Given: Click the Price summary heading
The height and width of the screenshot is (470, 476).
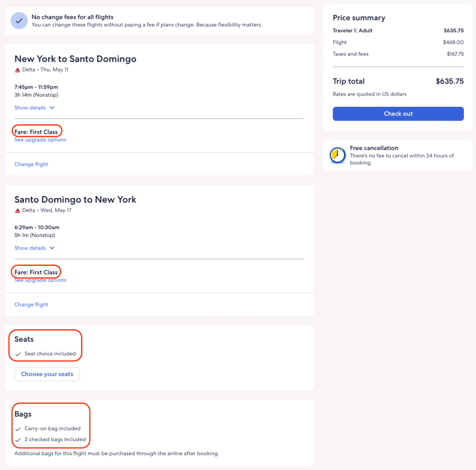Looking at the screenshot, I should (359, 18).
